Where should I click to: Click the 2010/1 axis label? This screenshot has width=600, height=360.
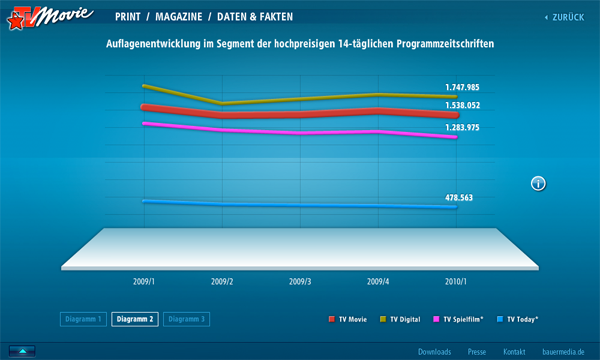pos(456,282)
